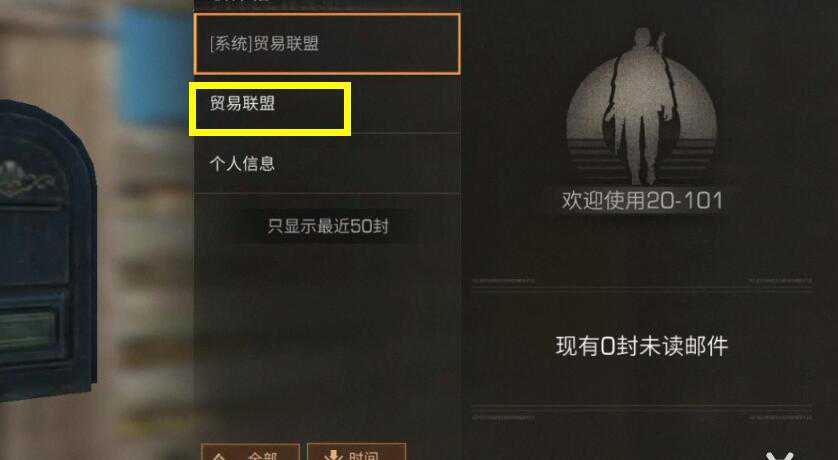Click the blurred blue object behind mailbox

point(154,64)
